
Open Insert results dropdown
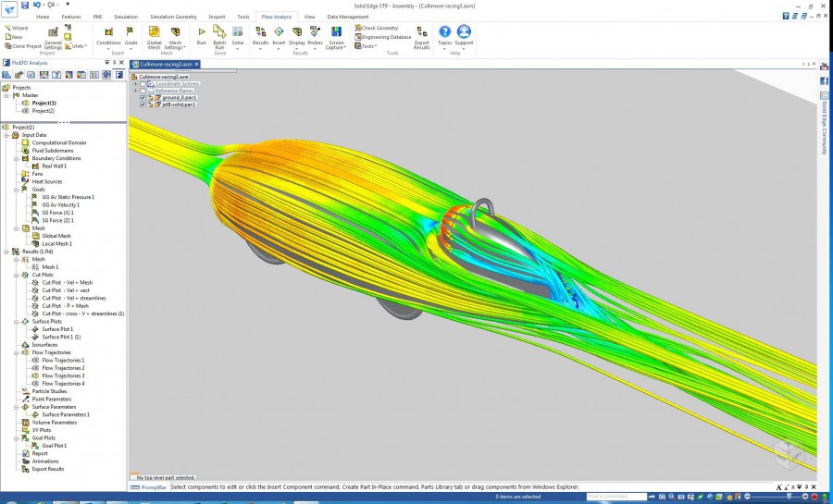click(279, 37)
